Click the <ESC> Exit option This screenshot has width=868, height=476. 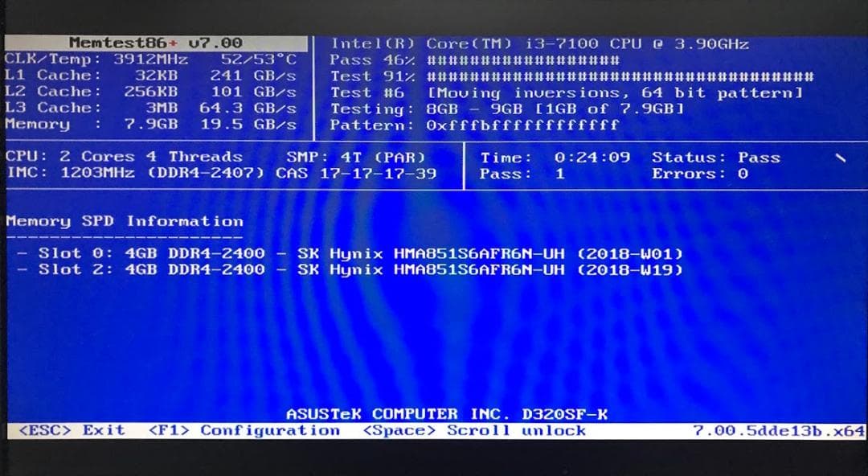72,431
